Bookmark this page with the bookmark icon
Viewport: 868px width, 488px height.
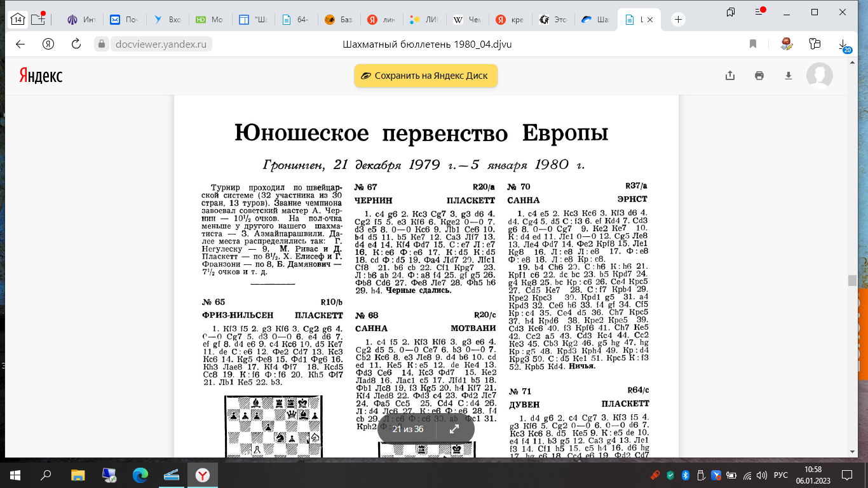pos(753,44)
